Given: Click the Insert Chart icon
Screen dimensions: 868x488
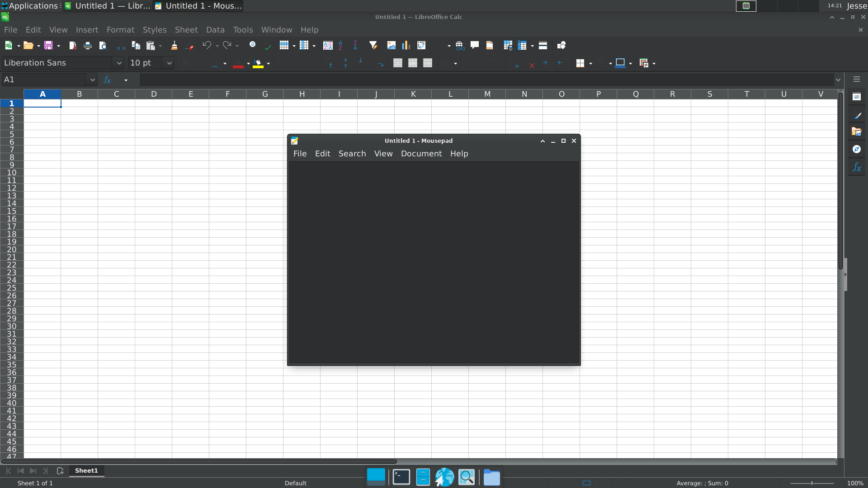Looking at the screenshot, I should coord(406,45).
